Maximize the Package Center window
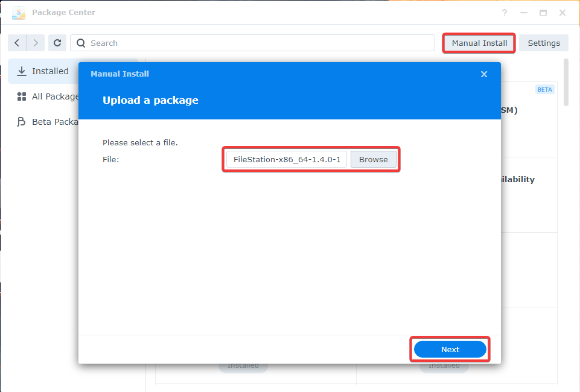The image size is (580, 392). click(x=543, y=13)
